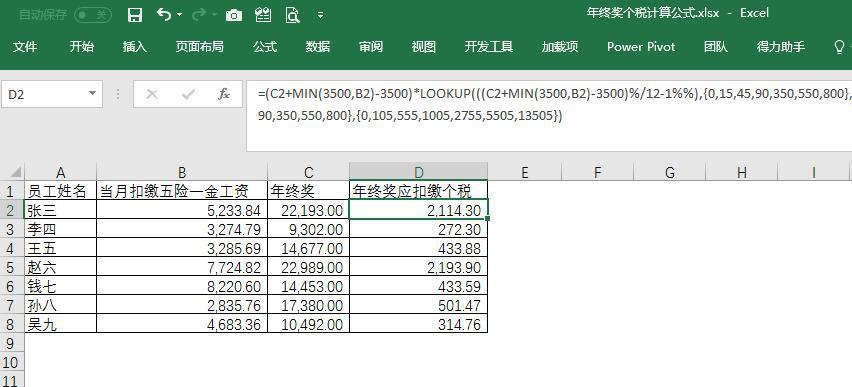Click the Undo arrow icon
Image resolution: width=852 pixels, height=387 pixels.
(x=164, y=15)
